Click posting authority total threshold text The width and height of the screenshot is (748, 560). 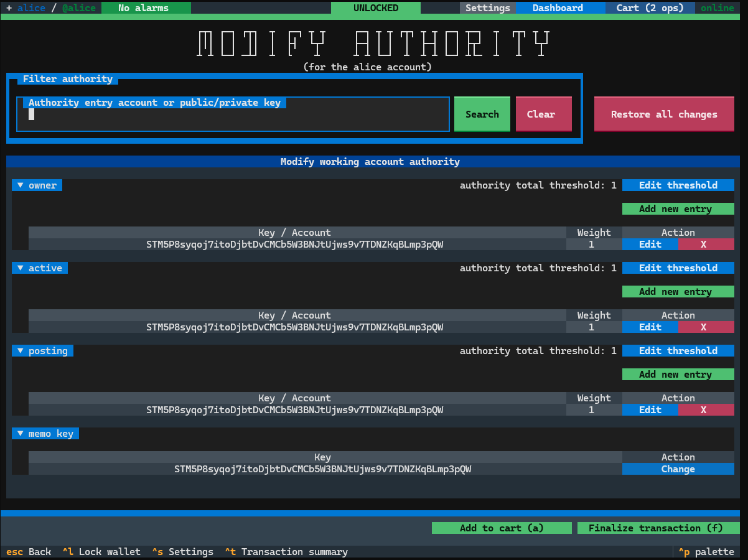click(x=538, y=351)
